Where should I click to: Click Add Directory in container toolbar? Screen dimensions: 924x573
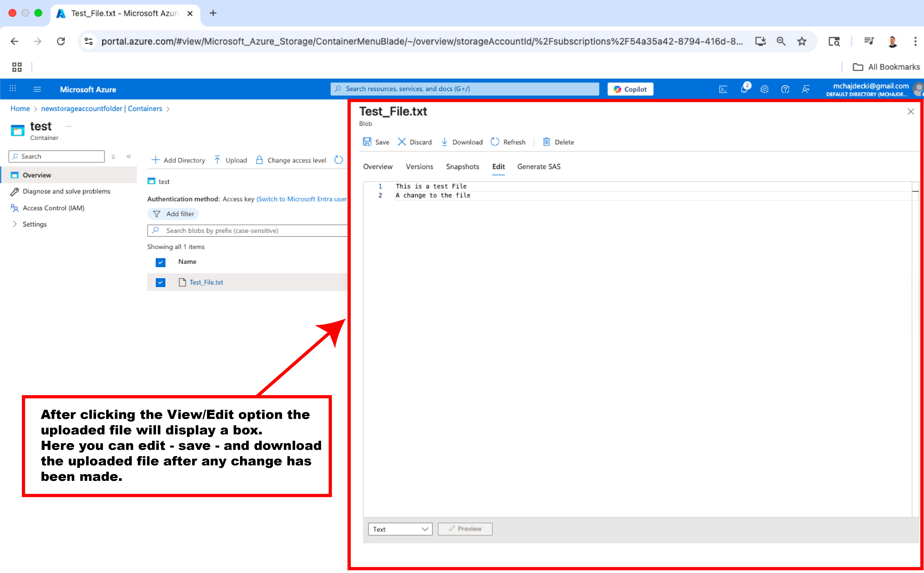click(178, 160)
